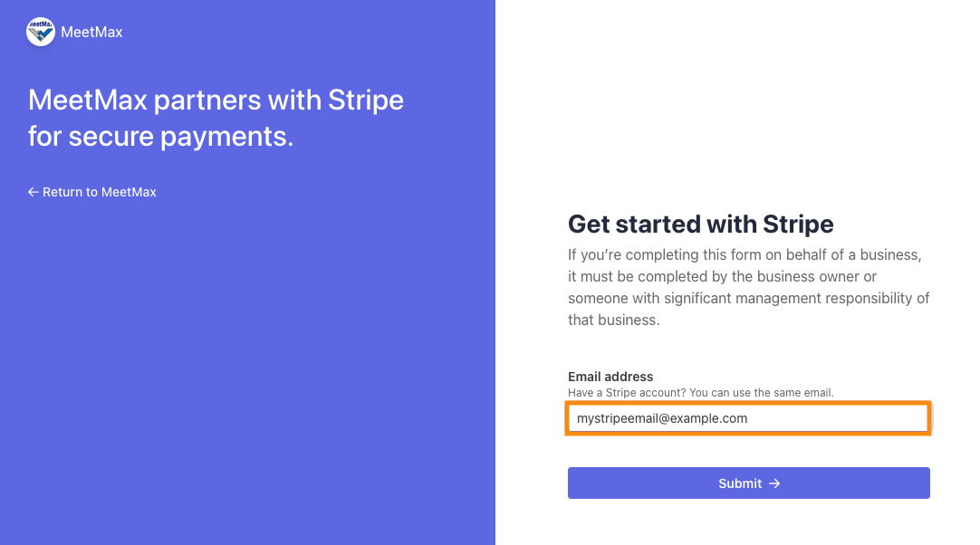Click the right arrow icon inside Submit
This screenshot has height=545, width=980.
(x=774, y=483)
